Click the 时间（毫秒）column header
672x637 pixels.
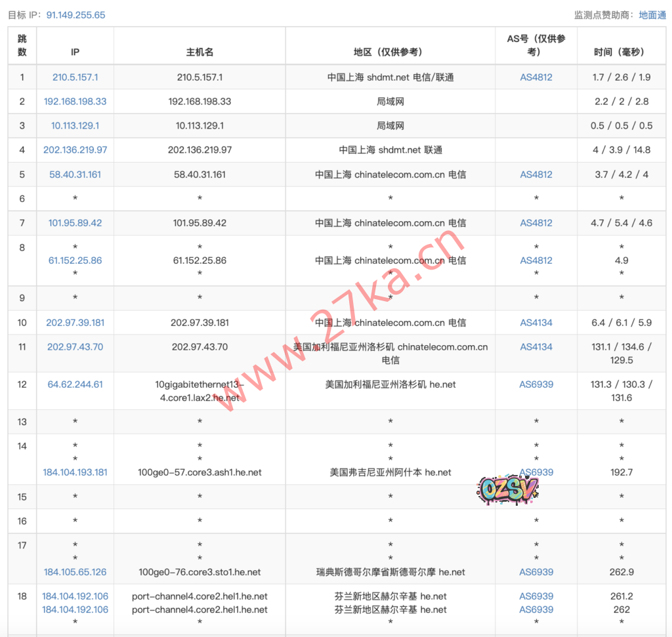tap(621, 52)
